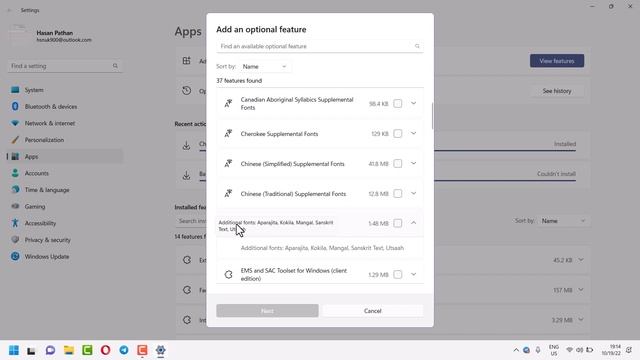The image size is (640, 360).
Task: Expand EMS and SAC Toolset details
Action: click(x=413, y=274)
